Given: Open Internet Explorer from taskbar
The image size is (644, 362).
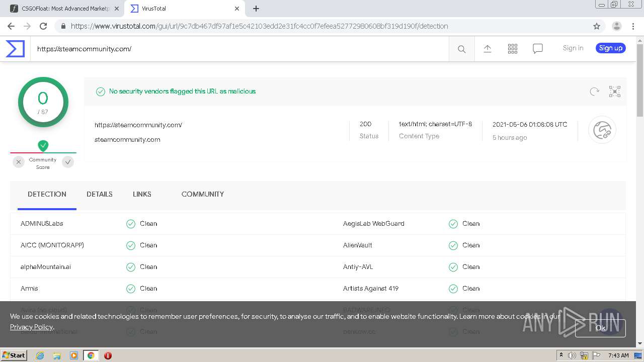Looking at the screenshot, I should tap(40, 355).
